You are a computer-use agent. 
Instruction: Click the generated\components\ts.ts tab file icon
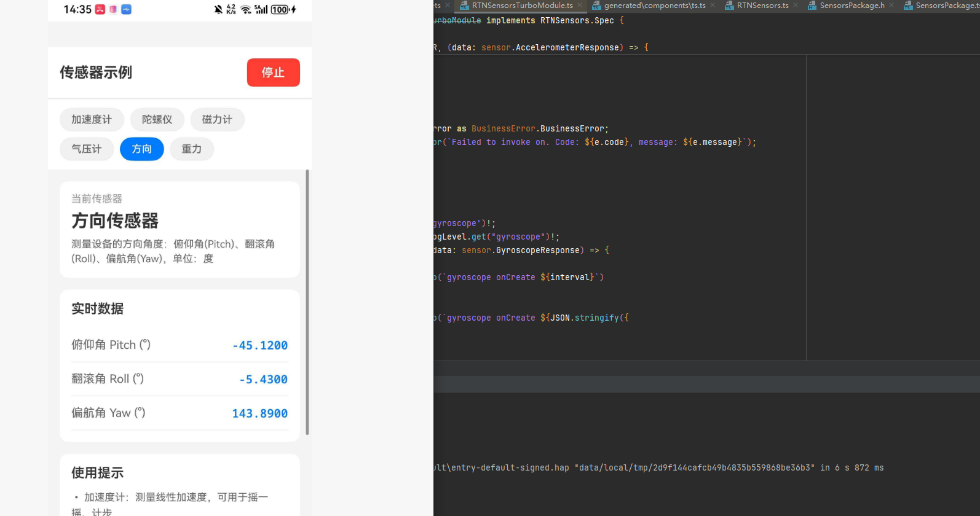596,6
